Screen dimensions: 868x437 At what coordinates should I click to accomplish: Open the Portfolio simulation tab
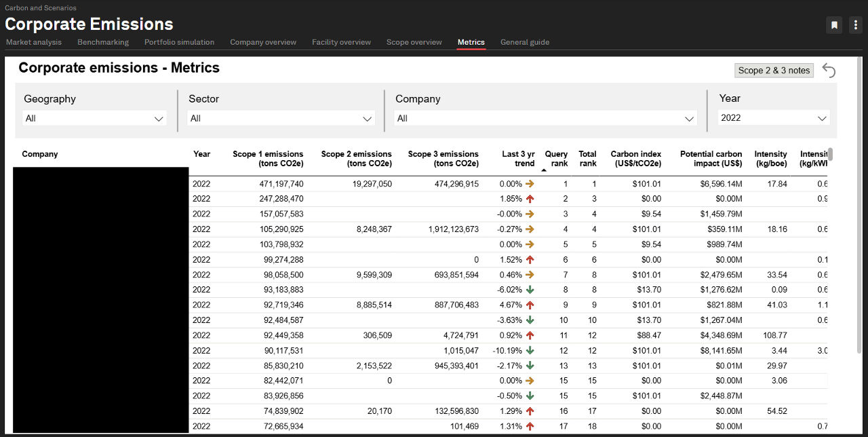coord(179,42)
